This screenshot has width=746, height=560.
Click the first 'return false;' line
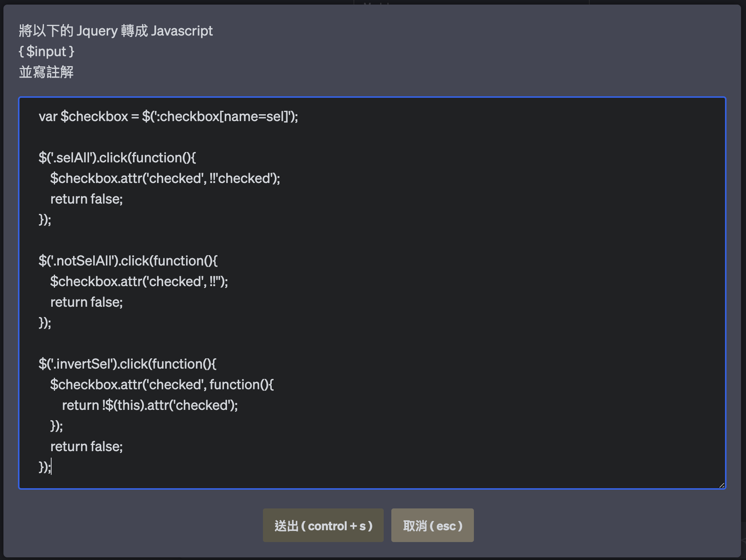pos(86,199)
